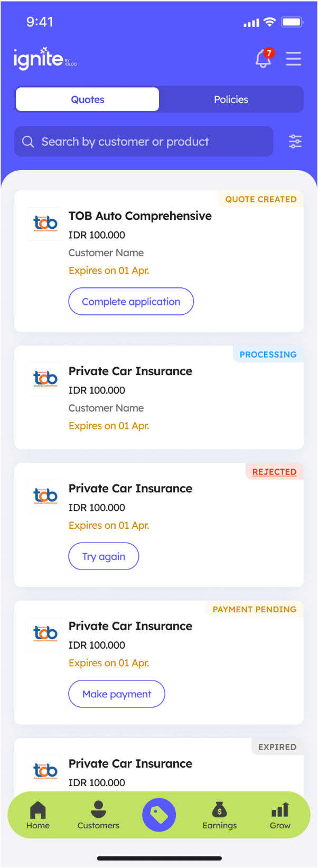Open the expired Private Car Insurance quote
318x868 pixels.
pos(130,763)
